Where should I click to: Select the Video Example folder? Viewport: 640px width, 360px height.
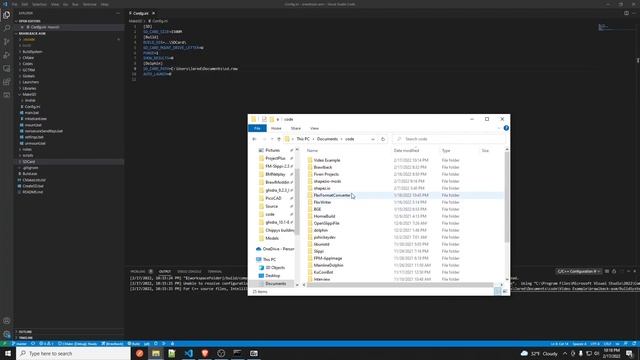(327, 160)
